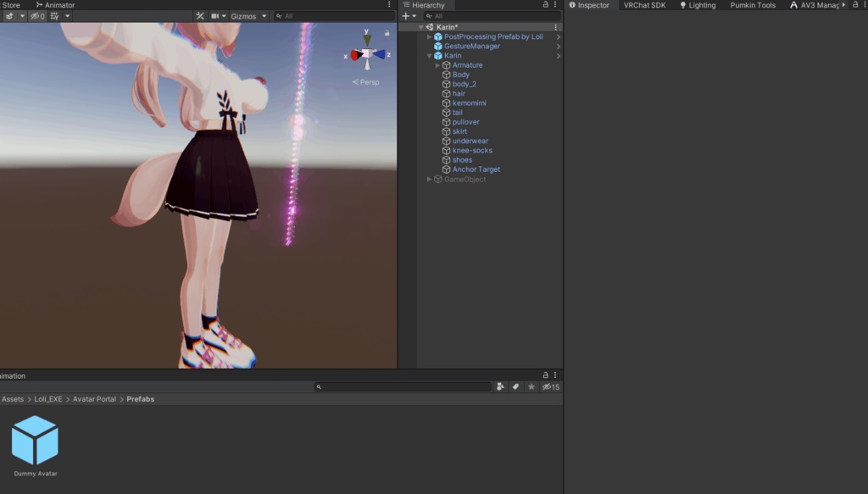Select the grid visibility settings icon
Image resolution: width=868 pixels, height=494 pixels.
(x=54, y=15)
